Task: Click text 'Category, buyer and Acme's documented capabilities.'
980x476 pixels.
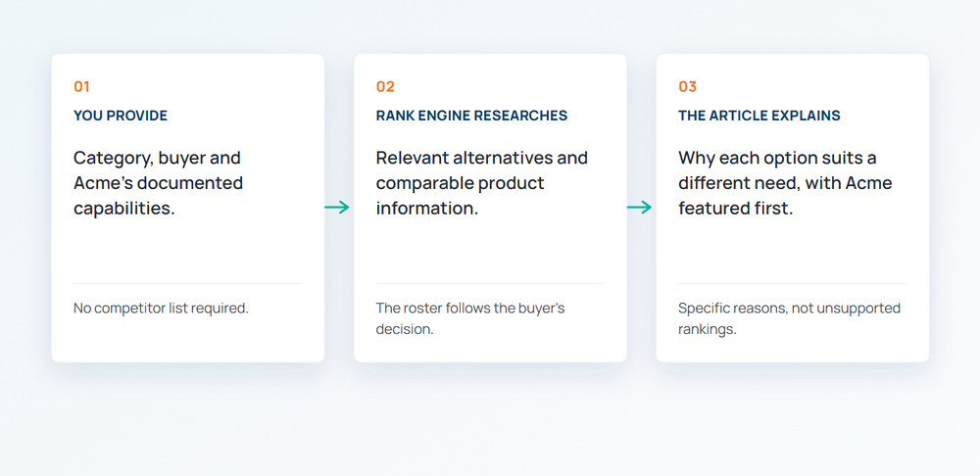Action: pyautogui.click(x=158, y=183)
